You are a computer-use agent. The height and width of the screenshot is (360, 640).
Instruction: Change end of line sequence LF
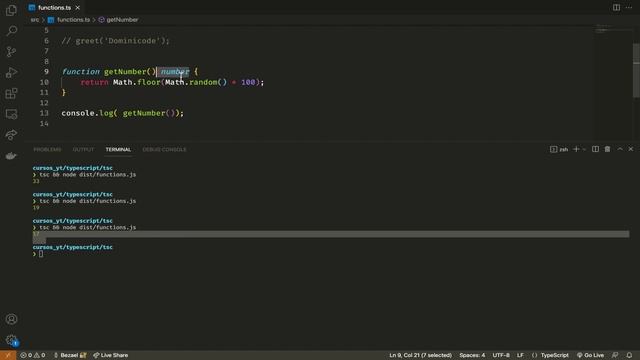520,355
